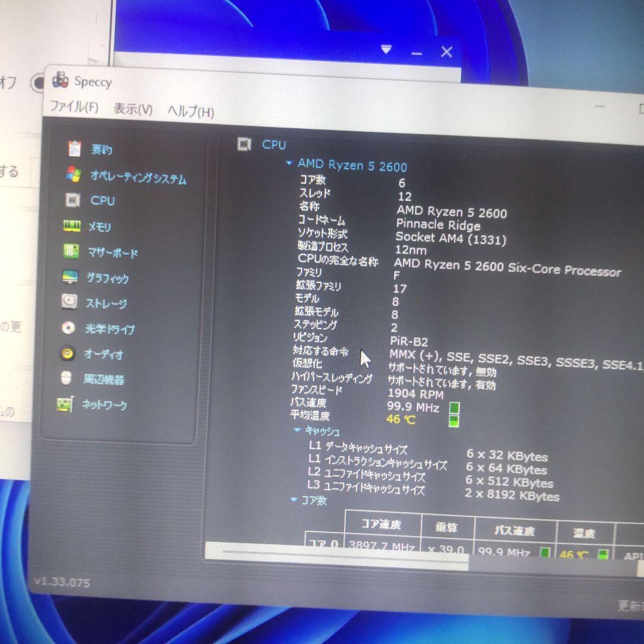
Task: Select the オペレーティングシステム section icon
Action: 73,175
